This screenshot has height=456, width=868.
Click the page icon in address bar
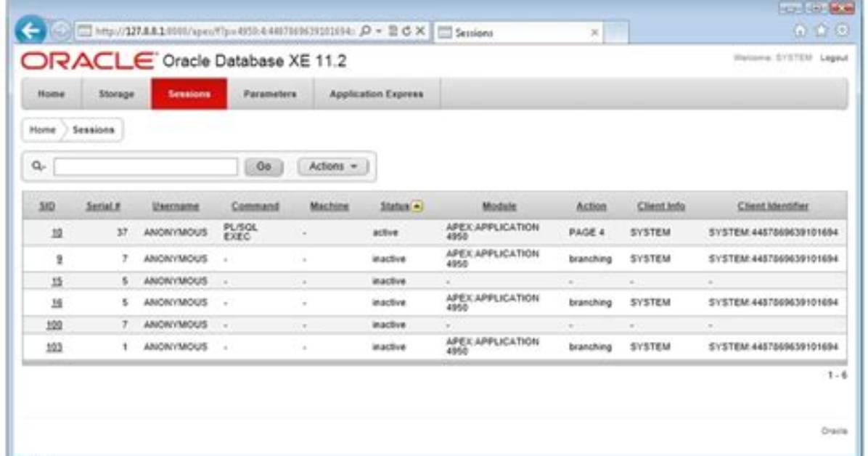point(84,31)
